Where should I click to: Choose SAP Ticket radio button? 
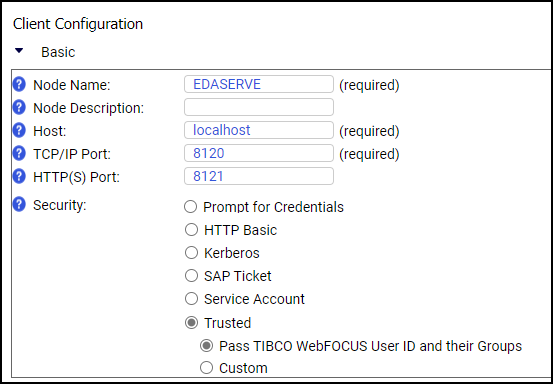click(191, 276)
